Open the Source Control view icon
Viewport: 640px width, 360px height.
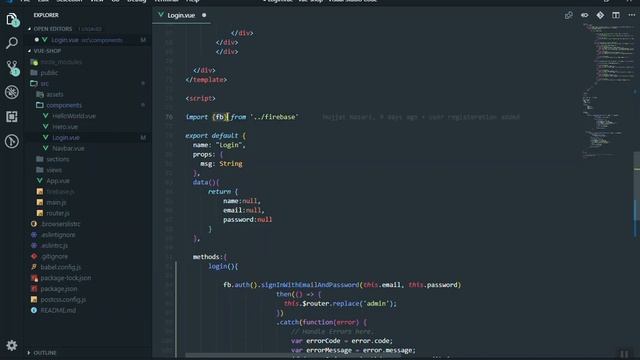pyautogui.click(x=12, y=68)
